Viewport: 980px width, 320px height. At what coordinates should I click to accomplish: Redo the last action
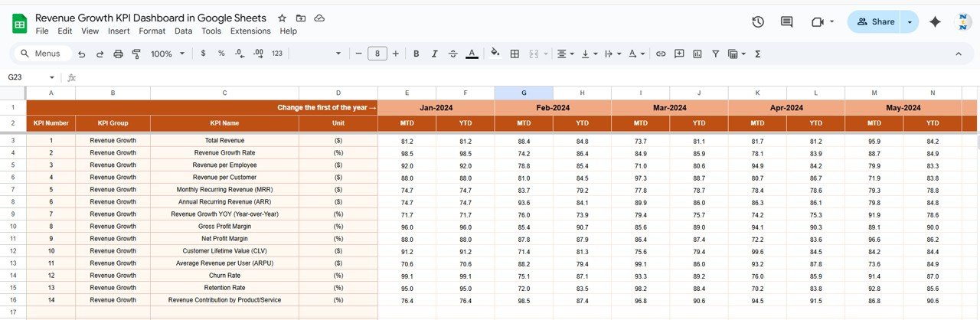click(x=100, y=54)
